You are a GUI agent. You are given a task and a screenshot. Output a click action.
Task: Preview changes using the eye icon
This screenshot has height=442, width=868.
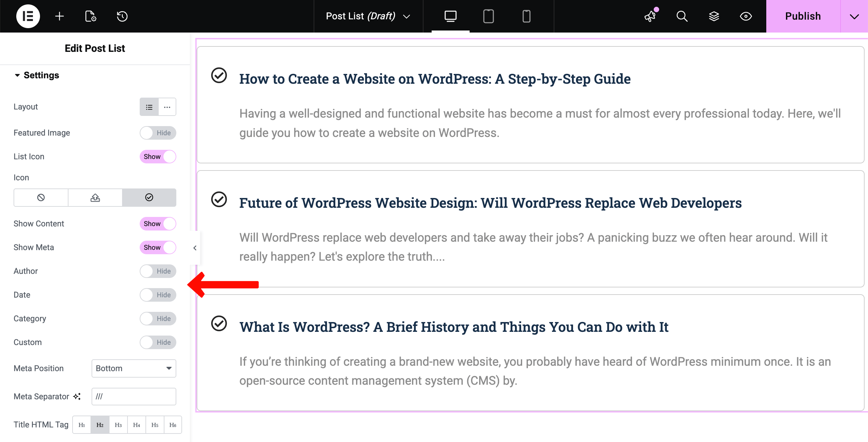tap(746, 16)
